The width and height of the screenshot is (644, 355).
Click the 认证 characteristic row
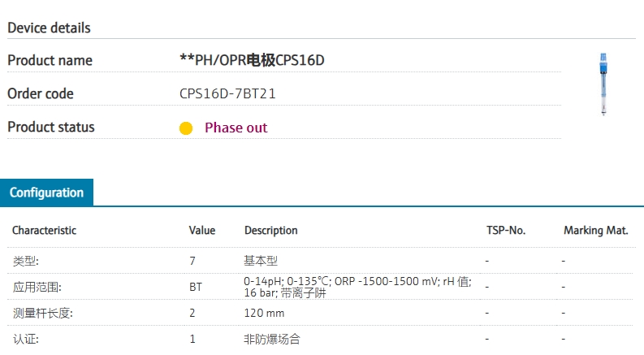[320, 339]
